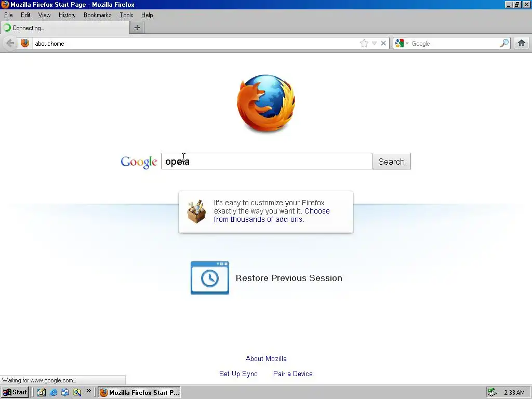Click the Google logo beside the search box
The image size is (532, 399).
click(139, 162)
